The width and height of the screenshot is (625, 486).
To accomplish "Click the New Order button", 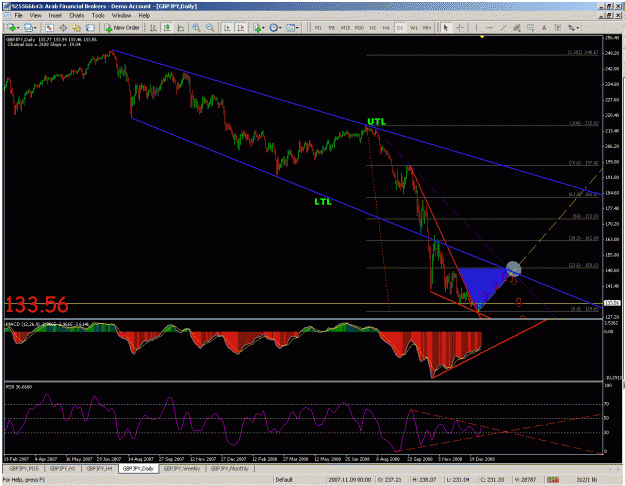I will pos(122,28).
